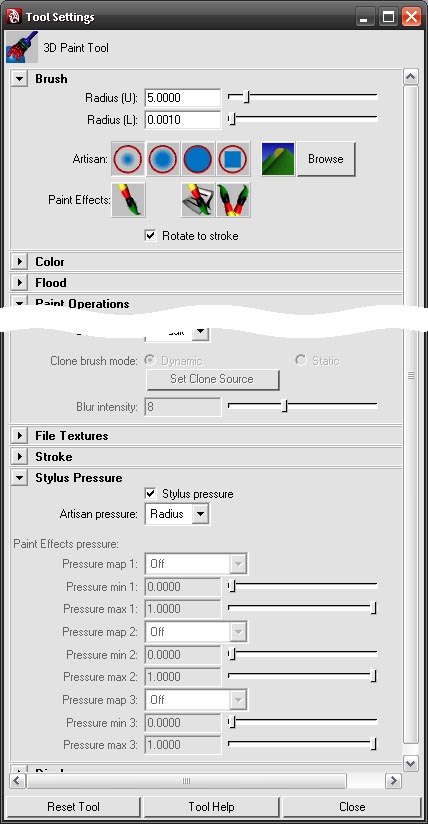Viewport: 428px width, 824px height.
Task: Disable the Stylus pressure checkbox
Action: (x=151, y=494)
